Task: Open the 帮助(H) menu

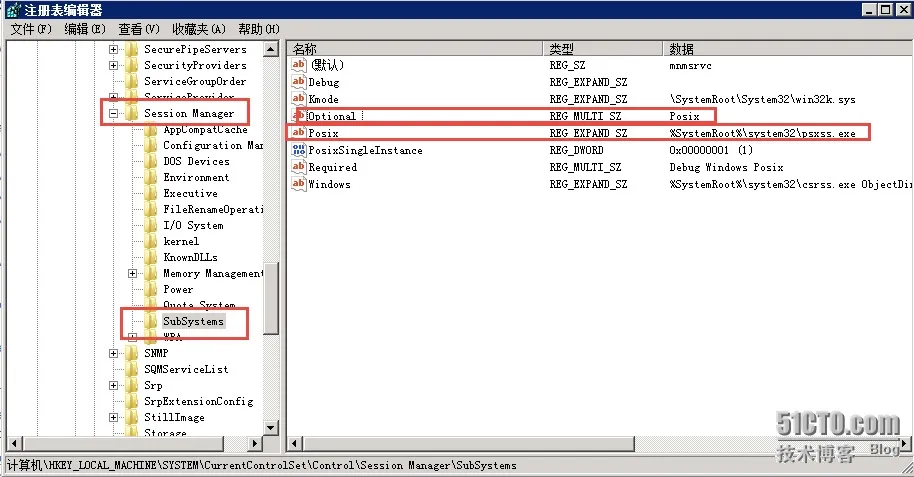Action: 259,29
